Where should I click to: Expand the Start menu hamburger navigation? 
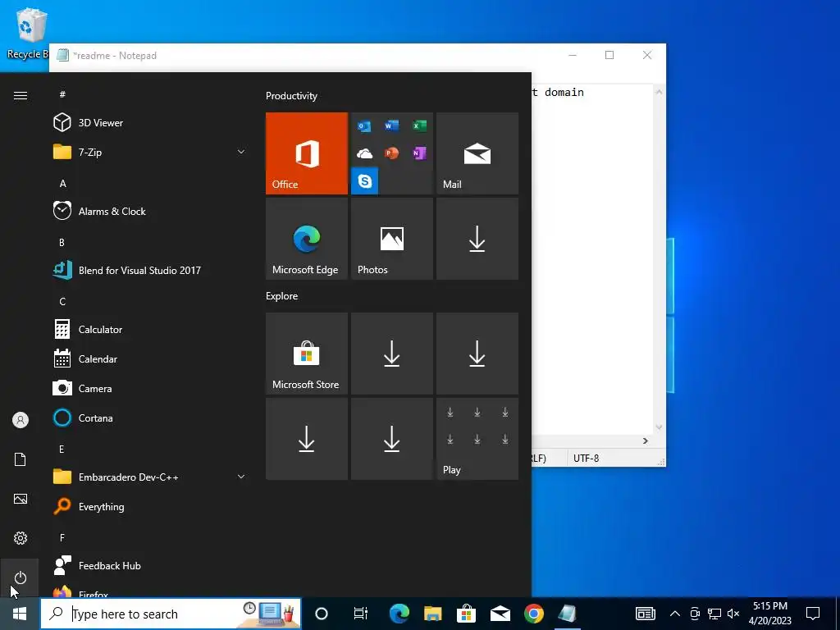[21, 95]
